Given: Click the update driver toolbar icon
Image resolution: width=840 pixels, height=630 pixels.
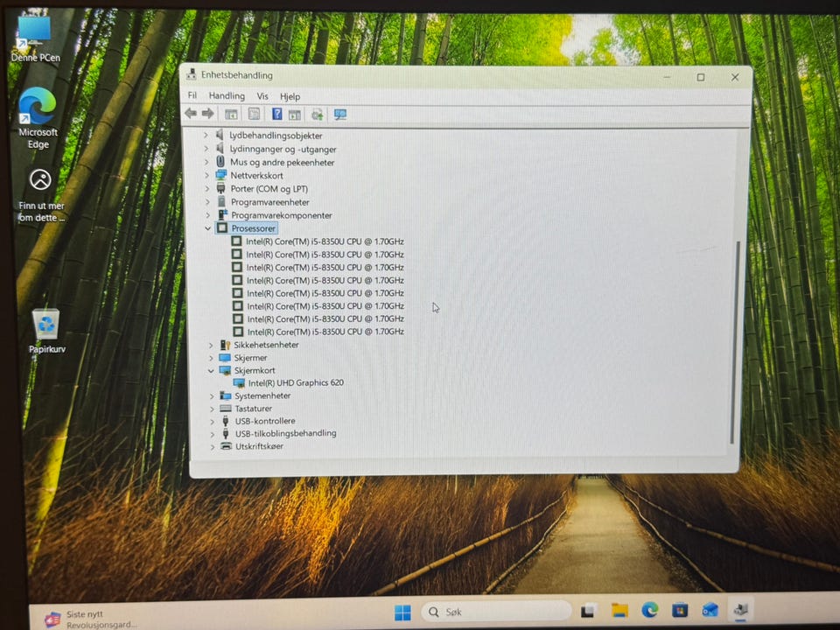Looking at the screenshot, I should pos(317,114).
